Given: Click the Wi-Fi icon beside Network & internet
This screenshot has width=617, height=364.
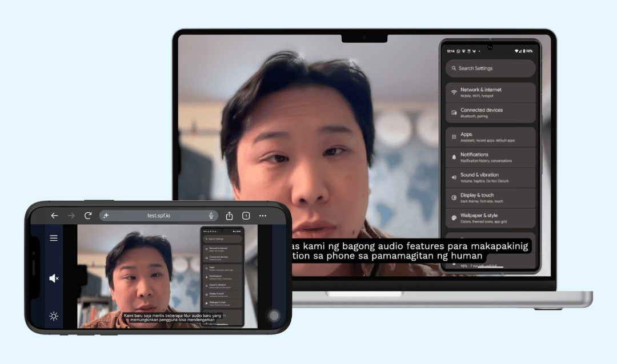Looking at the screenshot, I should (x=454, y=92).
